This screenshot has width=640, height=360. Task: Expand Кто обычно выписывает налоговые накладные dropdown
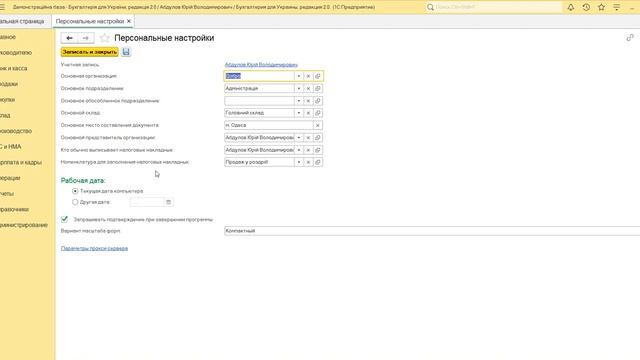(299, 150)
